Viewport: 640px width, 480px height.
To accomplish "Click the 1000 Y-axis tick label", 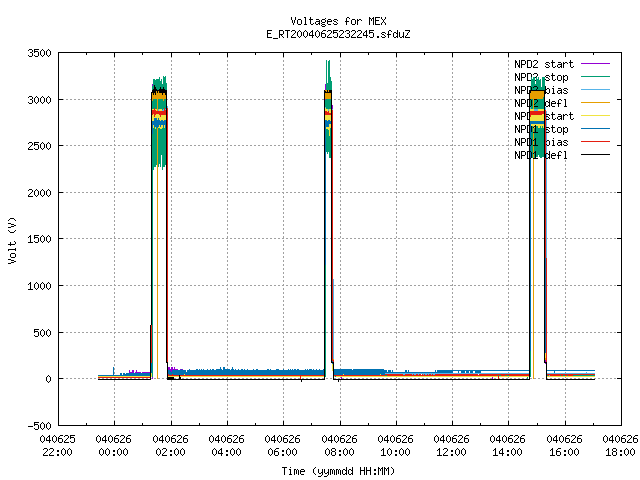I will point(39,286).
